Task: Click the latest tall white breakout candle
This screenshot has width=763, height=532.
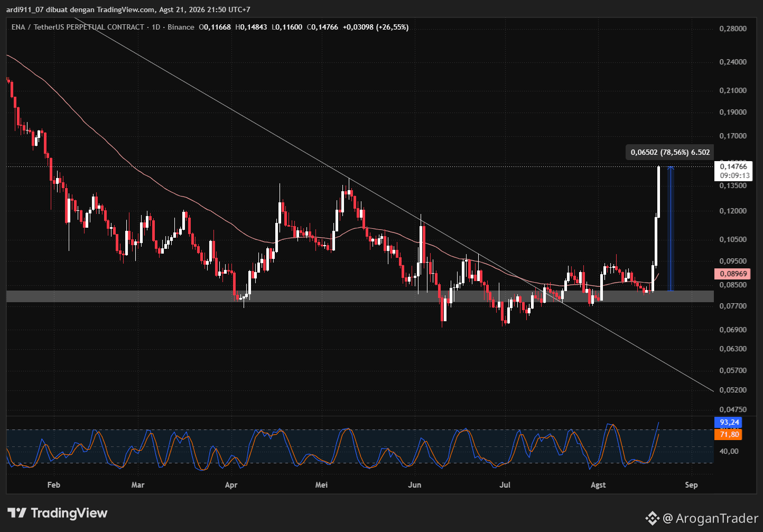Action: (658, 191)
